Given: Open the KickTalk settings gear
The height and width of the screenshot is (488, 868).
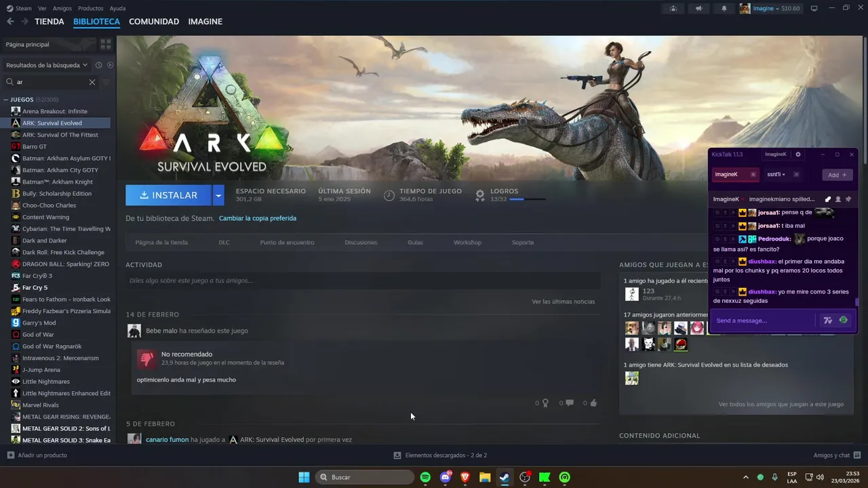Looking at the screenshot, I should [797, 155].
